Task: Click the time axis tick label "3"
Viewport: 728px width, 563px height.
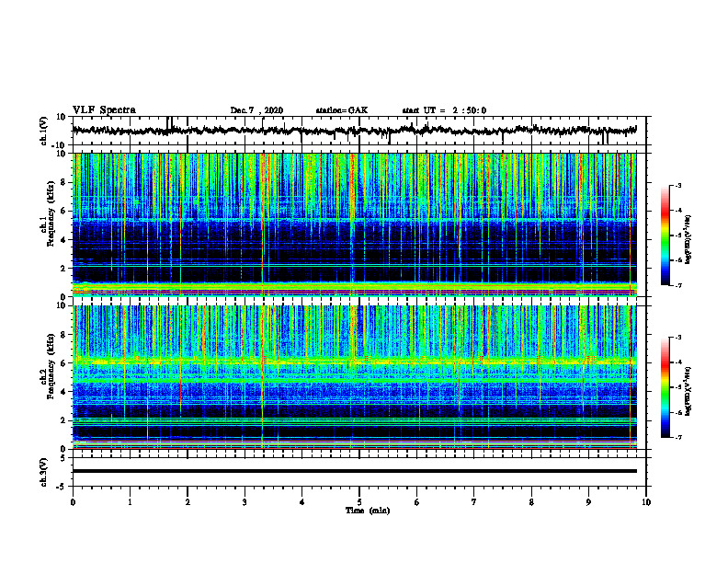Action: 245,502
